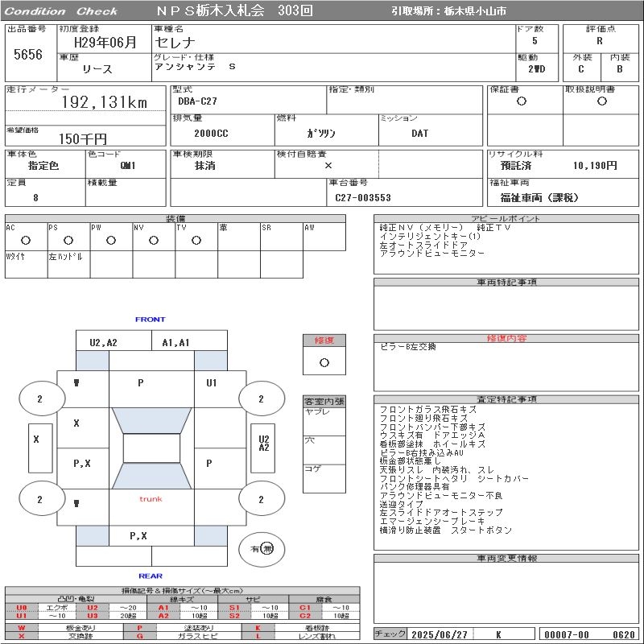
Task: Click the lot number 5656
Action: (28, 54)
